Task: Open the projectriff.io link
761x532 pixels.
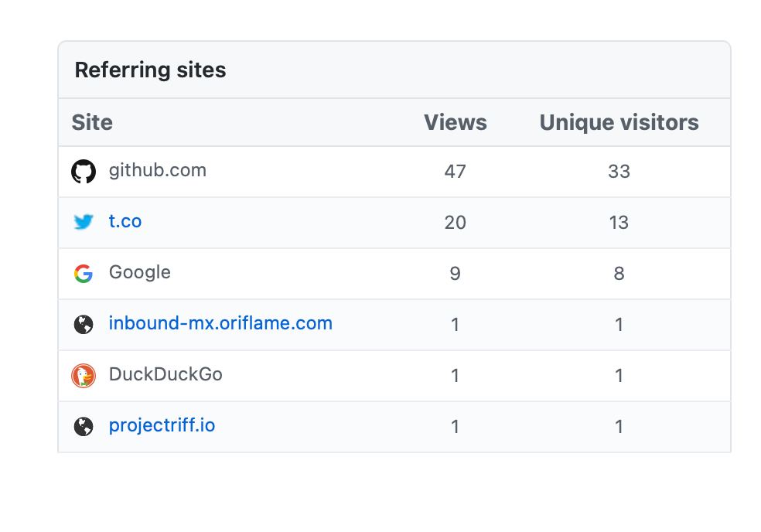Action: 162,426
